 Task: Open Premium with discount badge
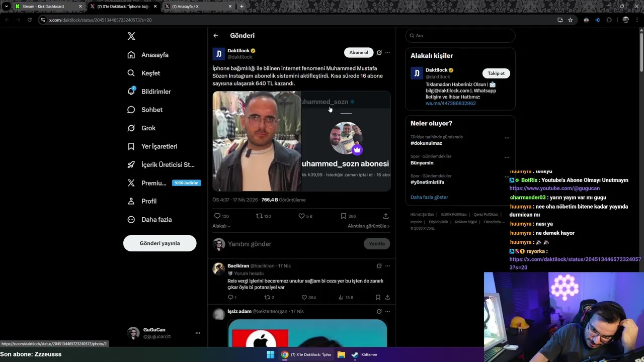pos(164,183)
